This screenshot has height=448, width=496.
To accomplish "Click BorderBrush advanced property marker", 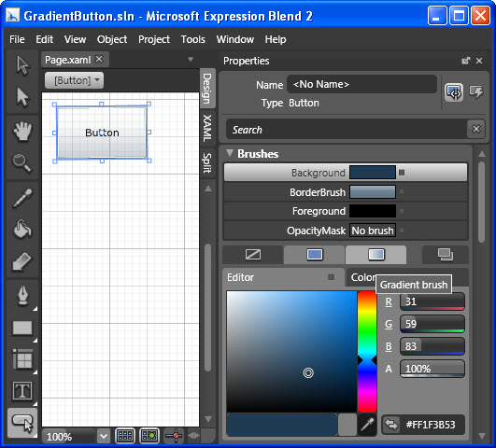I will coord(402,191).
